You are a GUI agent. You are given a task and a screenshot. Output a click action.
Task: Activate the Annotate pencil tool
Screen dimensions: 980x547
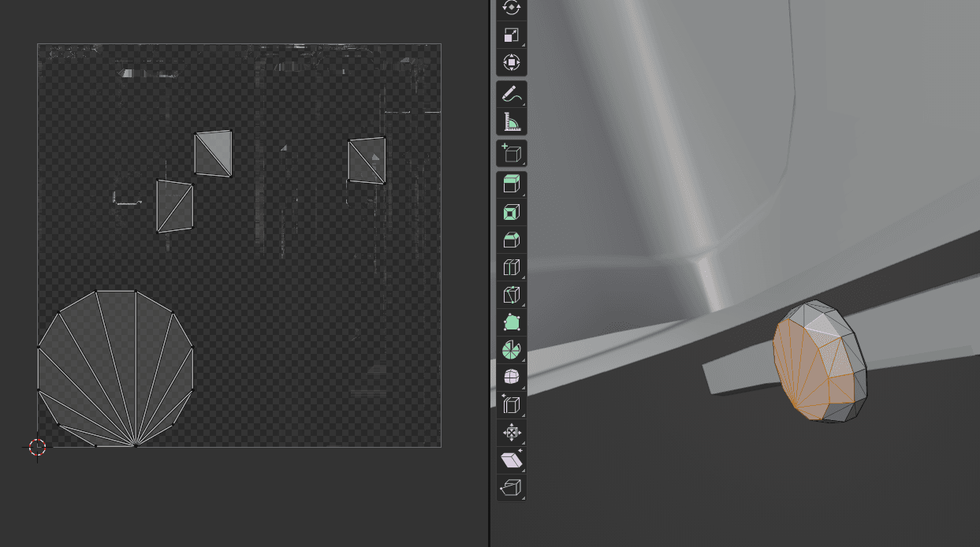click(512, 95)
